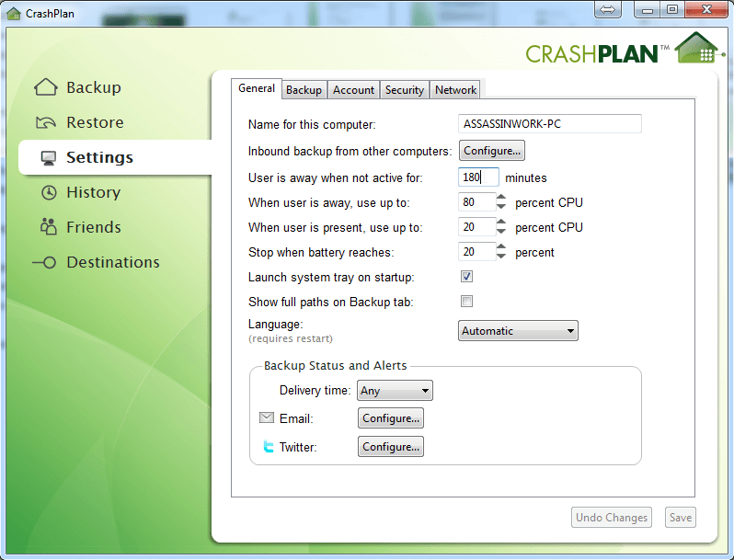734x560 pixels.
Task: Open the Delivery time dropdown
Action: [395, 391]
